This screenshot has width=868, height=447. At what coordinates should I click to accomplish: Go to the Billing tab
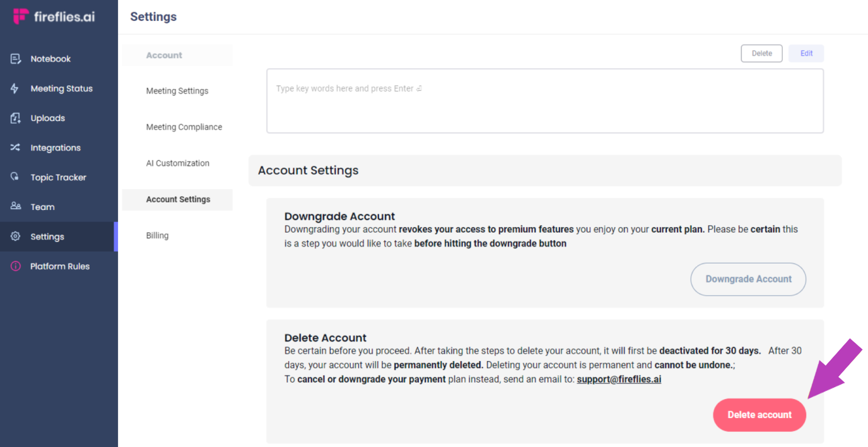[x=157, y=235]
